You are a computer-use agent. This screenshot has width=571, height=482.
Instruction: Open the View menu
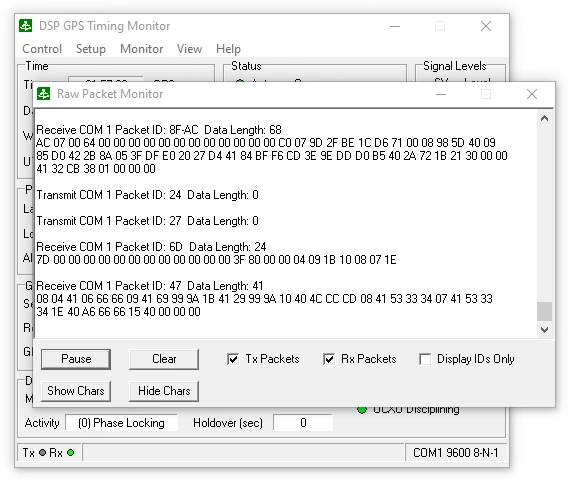click(x=189, y=49)
